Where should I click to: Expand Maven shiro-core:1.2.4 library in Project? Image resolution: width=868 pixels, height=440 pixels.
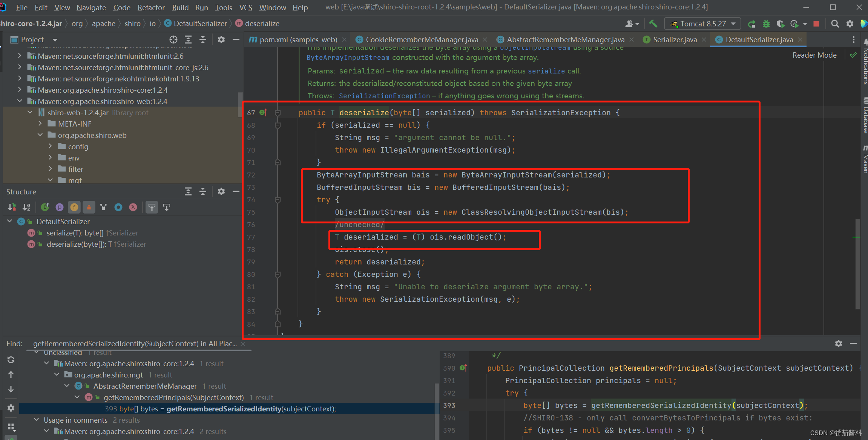[20, 90]
